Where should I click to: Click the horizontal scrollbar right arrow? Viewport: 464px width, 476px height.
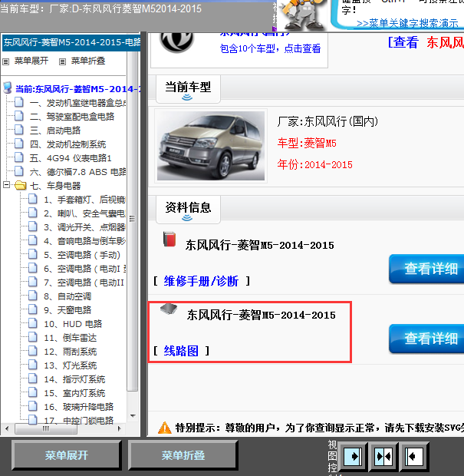pos(120,428)
